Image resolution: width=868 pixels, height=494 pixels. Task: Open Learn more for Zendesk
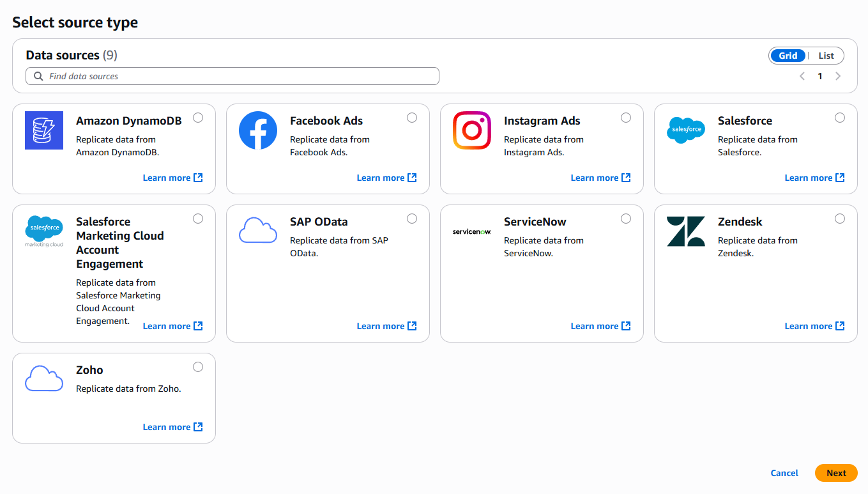coord(814,326)
